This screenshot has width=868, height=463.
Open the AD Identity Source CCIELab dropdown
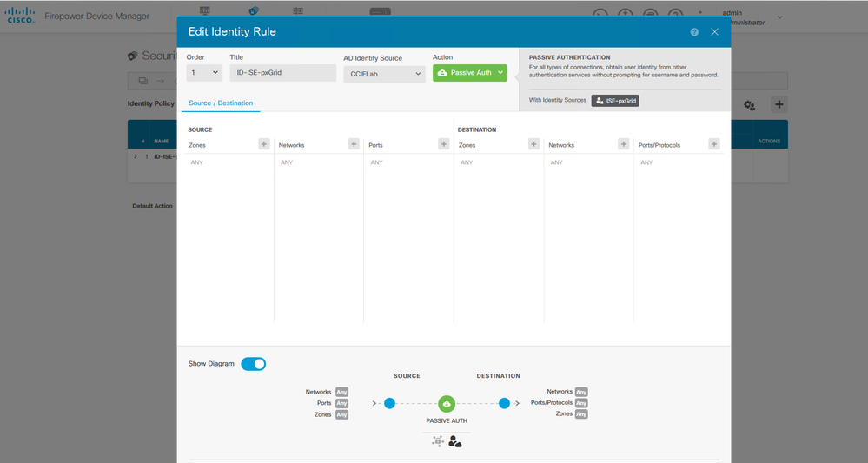point(384,74)
